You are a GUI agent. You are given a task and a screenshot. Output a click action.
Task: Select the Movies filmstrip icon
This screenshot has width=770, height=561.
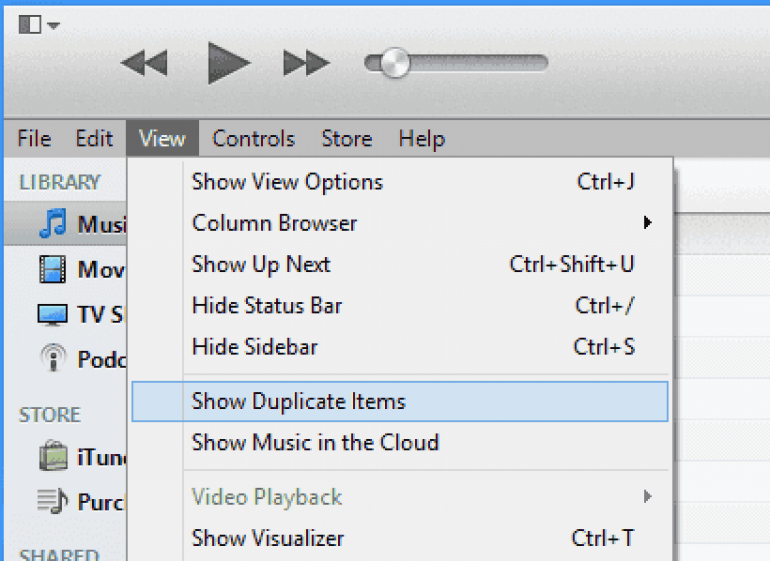coord(53,269)
